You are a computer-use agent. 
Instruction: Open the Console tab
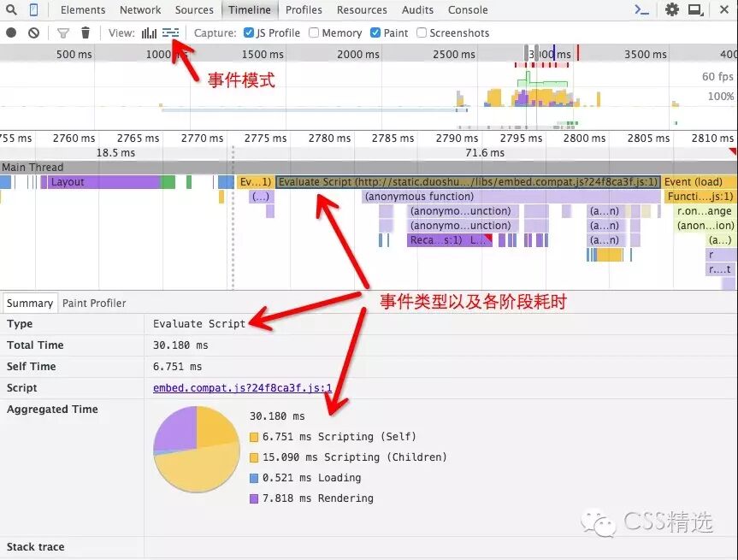[x=468, y=10]
